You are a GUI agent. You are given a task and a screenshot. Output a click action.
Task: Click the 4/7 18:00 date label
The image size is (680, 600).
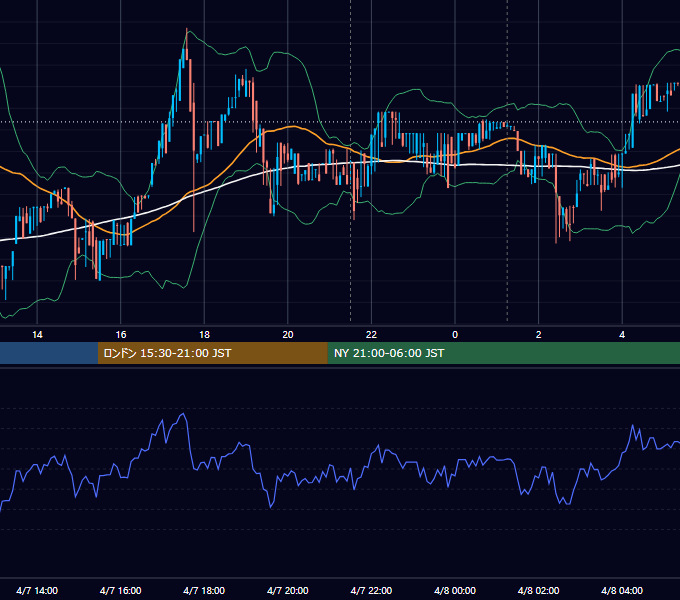click(204, 590)
